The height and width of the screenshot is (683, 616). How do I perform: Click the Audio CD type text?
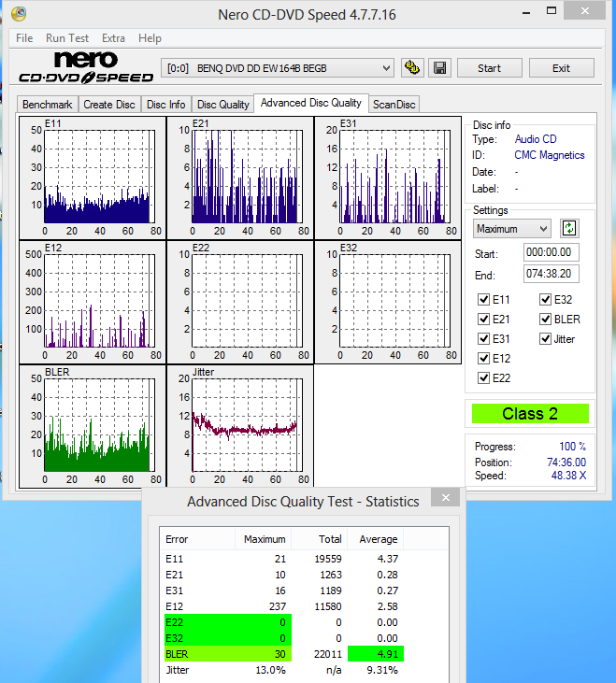536,139
